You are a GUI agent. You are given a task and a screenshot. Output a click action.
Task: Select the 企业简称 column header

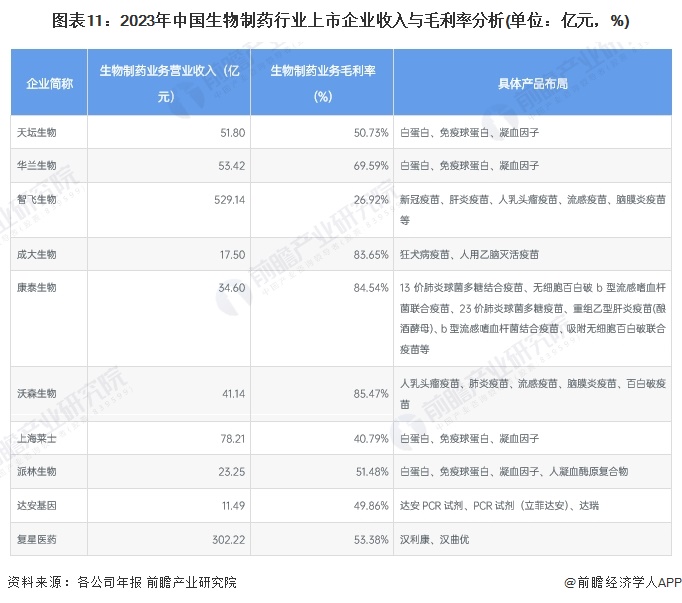pyautogui.click(x=49, y=83)
